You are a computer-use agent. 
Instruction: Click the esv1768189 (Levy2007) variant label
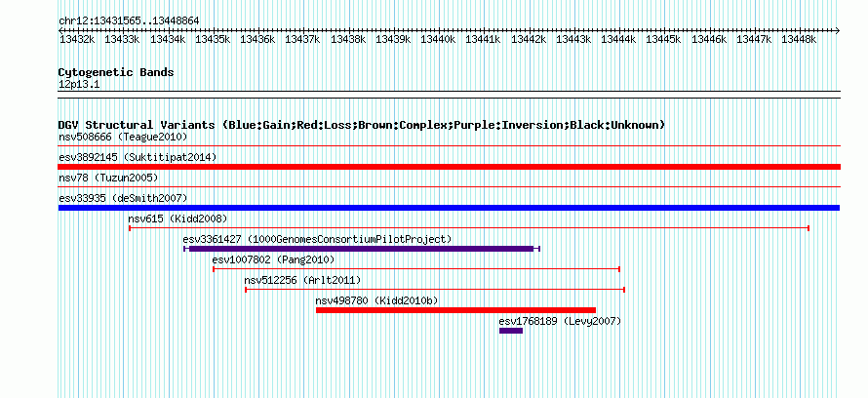pos(560,321)
